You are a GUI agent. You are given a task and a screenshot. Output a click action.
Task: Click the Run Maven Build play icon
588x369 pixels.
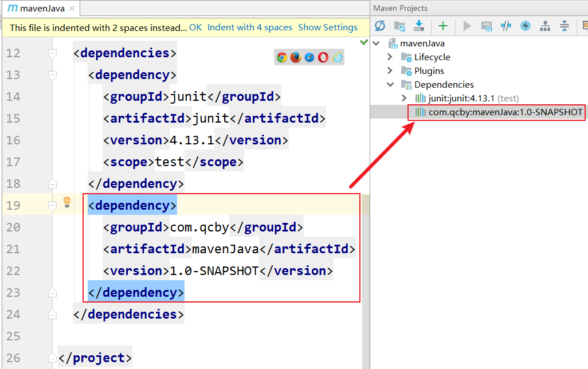(467, 26)
